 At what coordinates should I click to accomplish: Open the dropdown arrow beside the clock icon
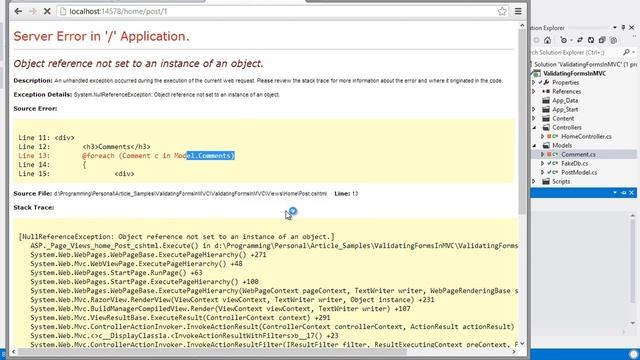(571, 40)
